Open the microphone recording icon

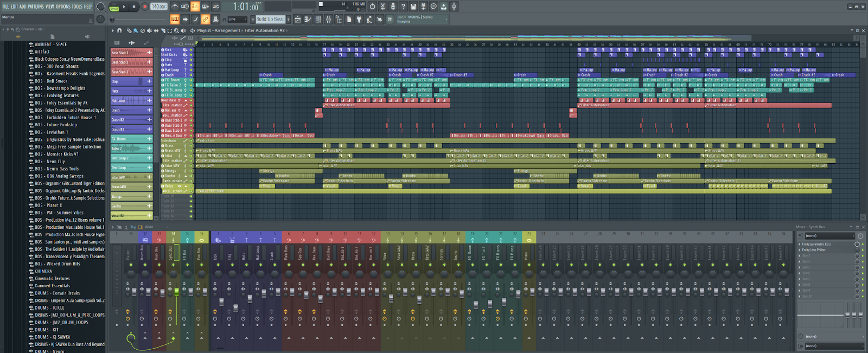point(393,7)
